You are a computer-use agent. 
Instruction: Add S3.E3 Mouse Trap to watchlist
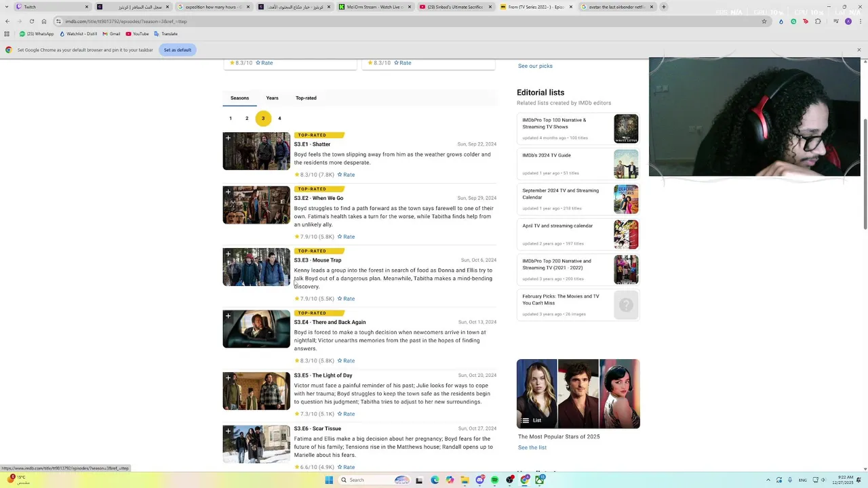point(229,254)
